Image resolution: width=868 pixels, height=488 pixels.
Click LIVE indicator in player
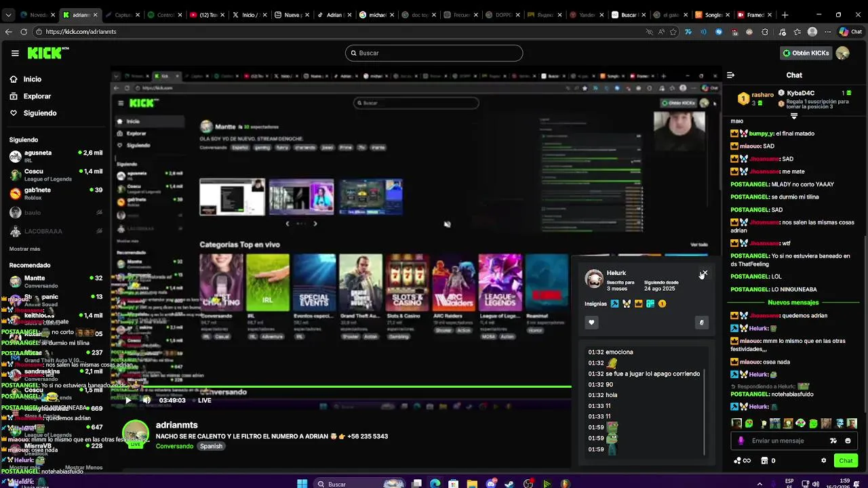205,401
